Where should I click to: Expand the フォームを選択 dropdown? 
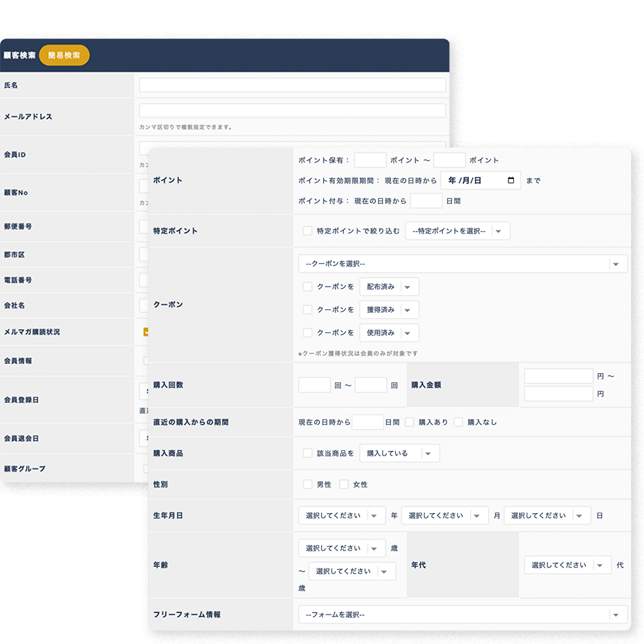(x=462, y=614)
